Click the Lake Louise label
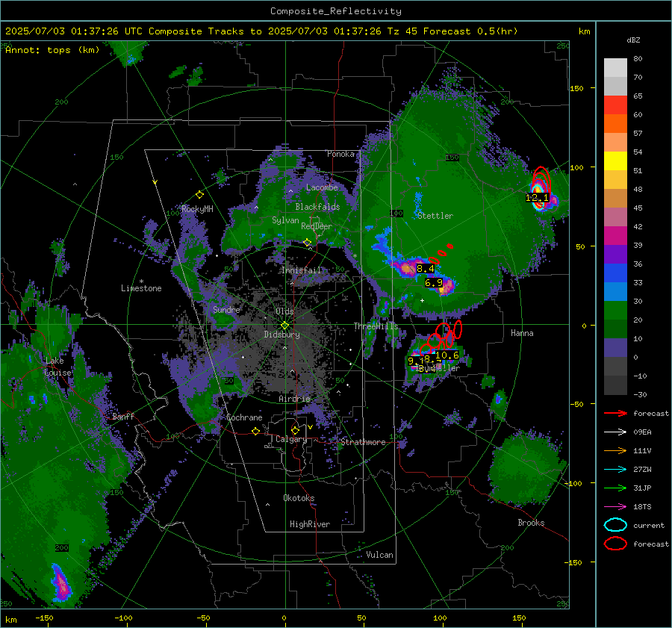The image size is (672, 628). point(57,367)
